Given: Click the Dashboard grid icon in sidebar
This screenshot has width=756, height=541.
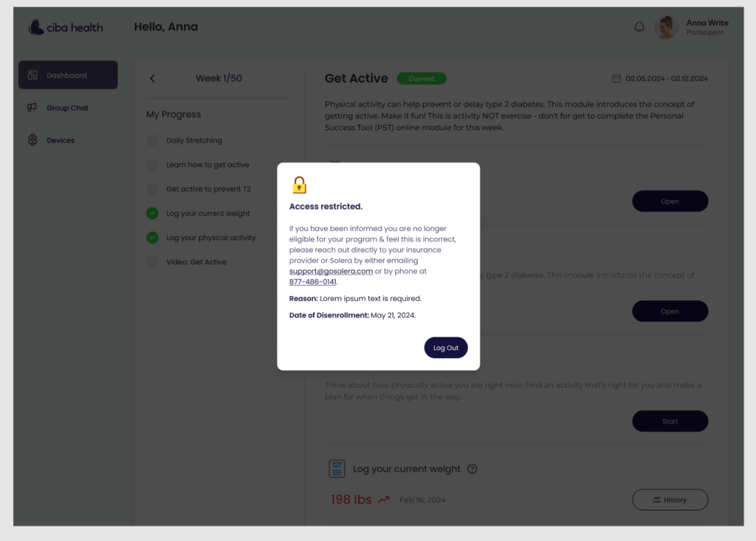Looking at the screenshot, I should [32, 75].
